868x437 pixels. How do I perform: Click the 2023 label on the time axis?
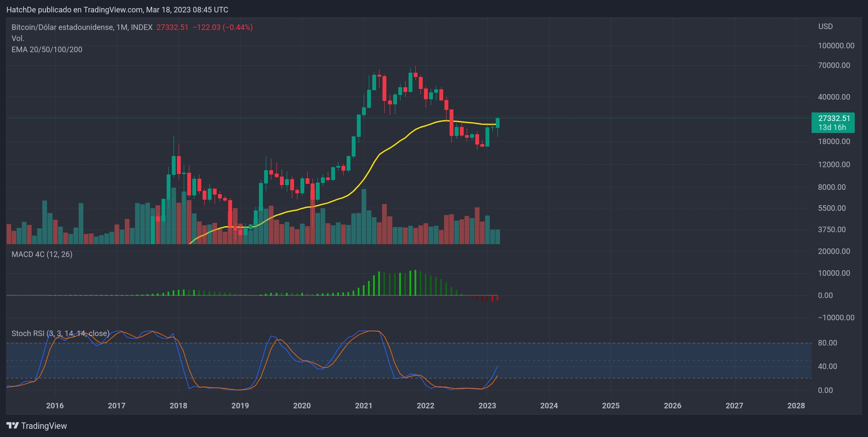pos(487,405)
